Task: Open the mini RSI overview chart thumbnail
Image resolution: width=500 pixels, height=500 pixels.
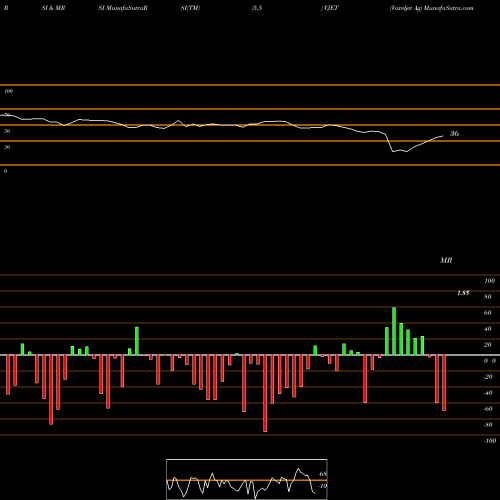Action: coord(247,479)
